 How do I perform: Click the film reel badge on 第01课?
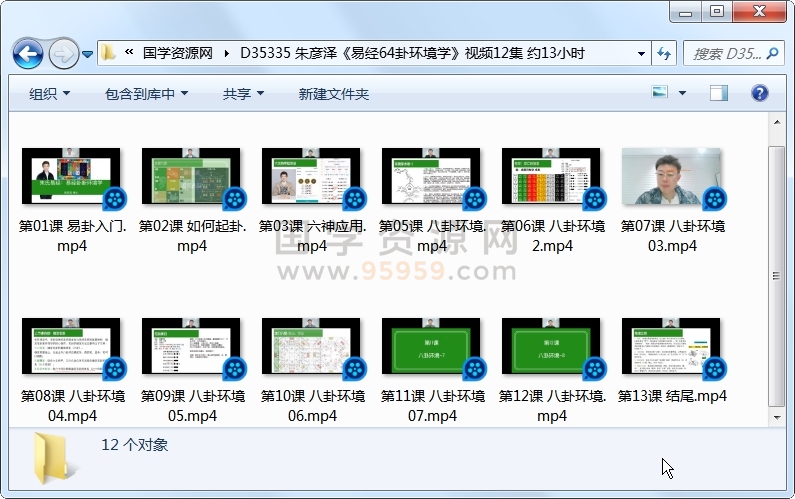115,199
